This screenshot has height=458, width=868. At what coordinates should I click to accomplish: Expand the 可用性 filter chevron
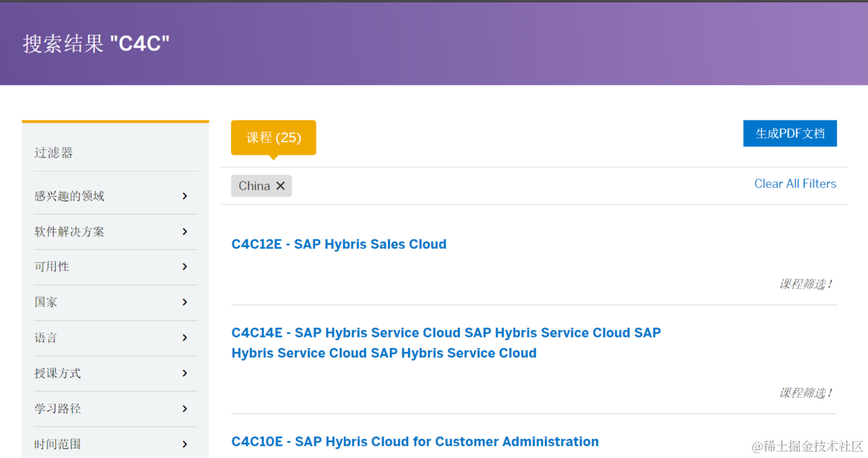185,267
